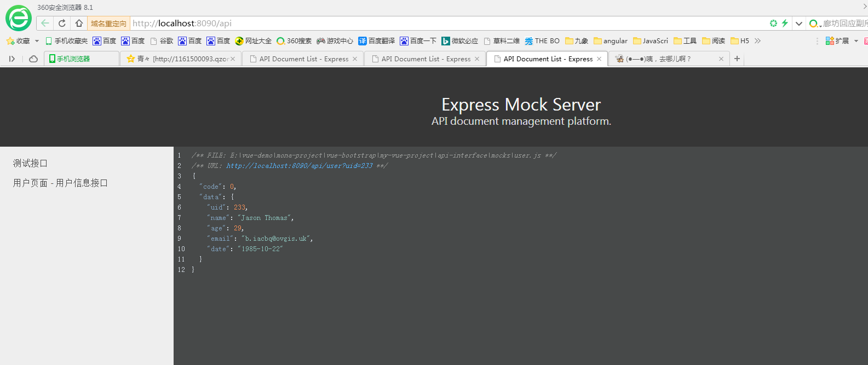The height and width of the screenshot is (365, 868).
Task: Open the 百度翻译 bookmark
Action: 377,41
